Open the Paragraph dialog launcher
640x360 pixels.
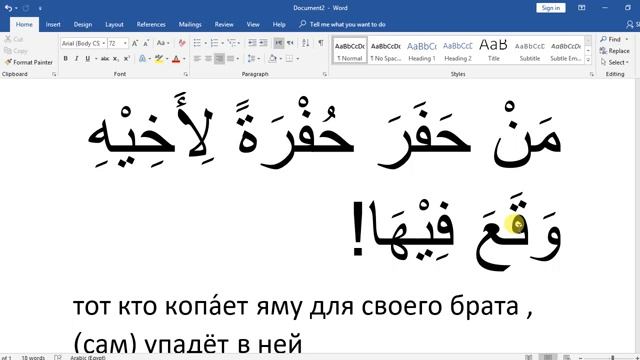click(325, 74)
